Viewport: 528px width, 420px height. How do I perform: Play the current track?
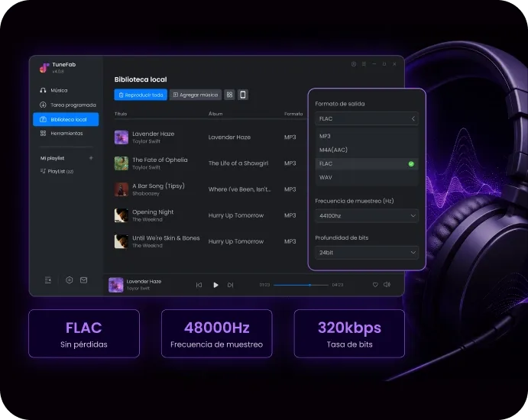coord(215,285)
